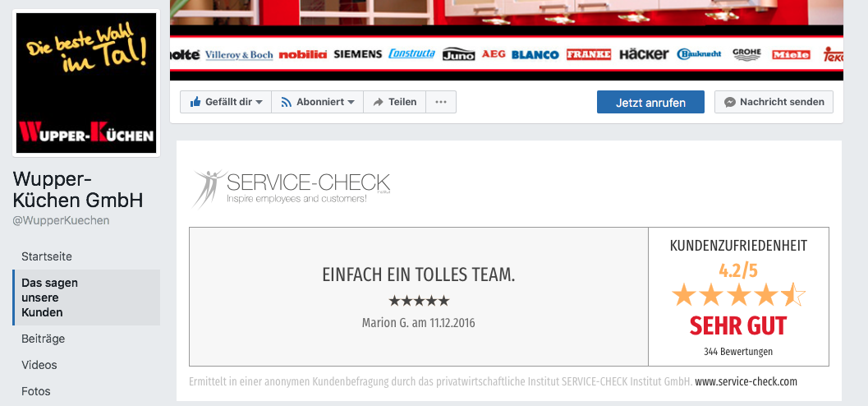
Task: Open the Fotos section
Action: (36, 391)
